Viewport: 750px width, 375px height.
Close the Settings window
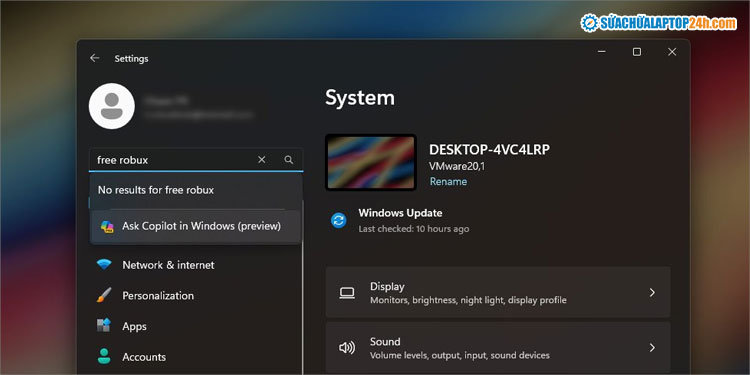[672, 52]
